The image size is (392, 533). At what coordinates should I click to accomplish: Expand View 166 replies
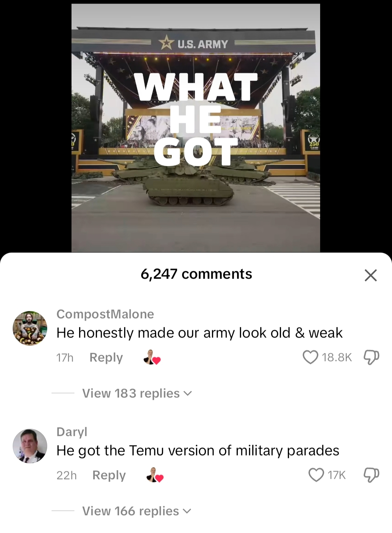coord(136,511)
